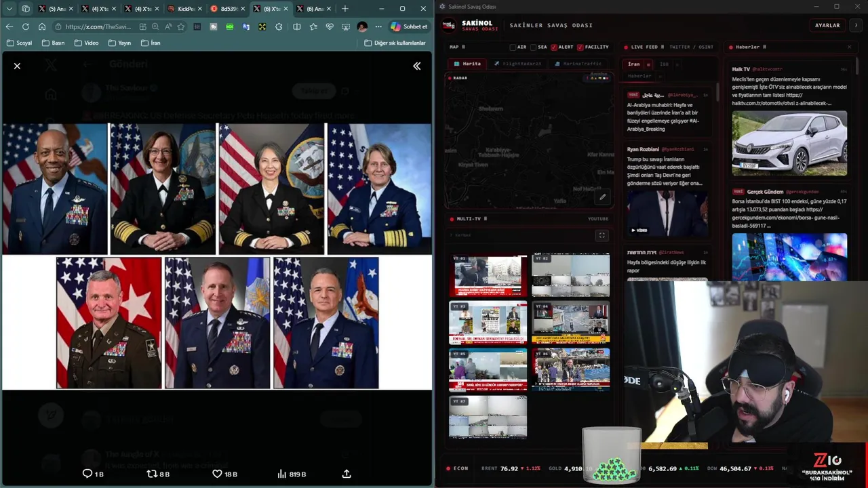Open a new Edge tab
868x488 pixels.
coord(344,9)
